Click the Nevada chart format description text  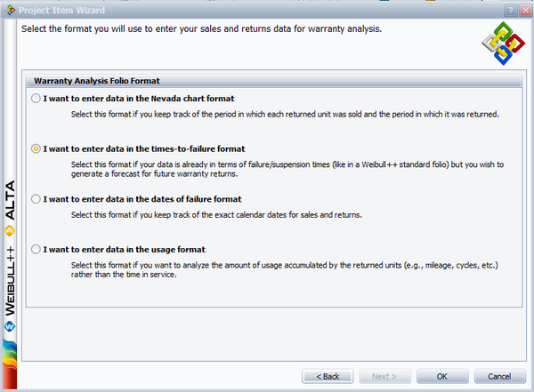click(285, 115)
